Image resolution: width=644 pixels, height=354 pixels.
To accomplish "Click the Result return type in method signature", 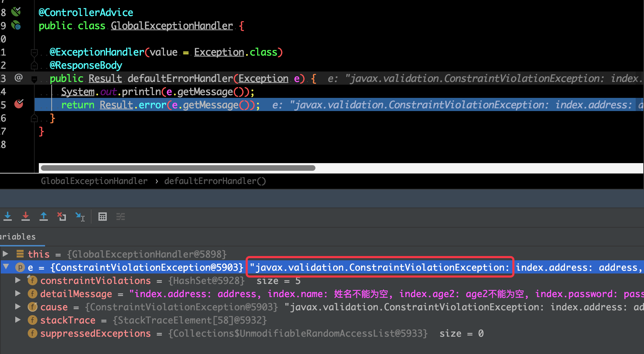I will click(105, 78).
